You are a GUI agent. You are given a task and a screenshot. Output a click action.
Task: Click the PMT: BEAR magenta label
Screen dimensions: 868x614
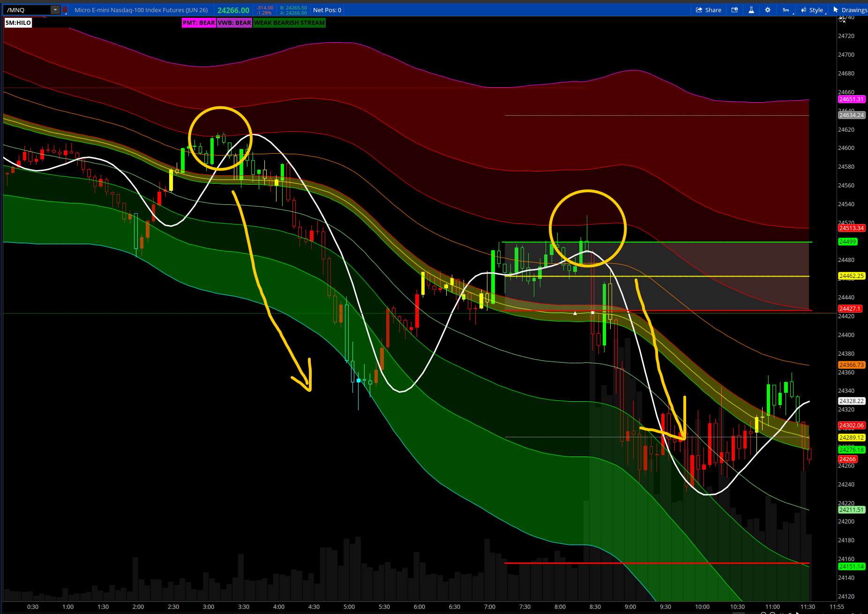[199, 22]
